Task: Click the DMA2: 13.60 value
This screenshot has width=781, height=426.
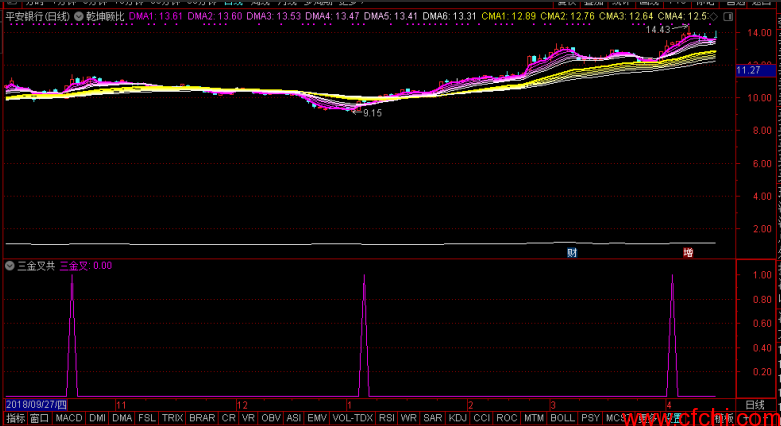Action: click(x=215, y=16)
